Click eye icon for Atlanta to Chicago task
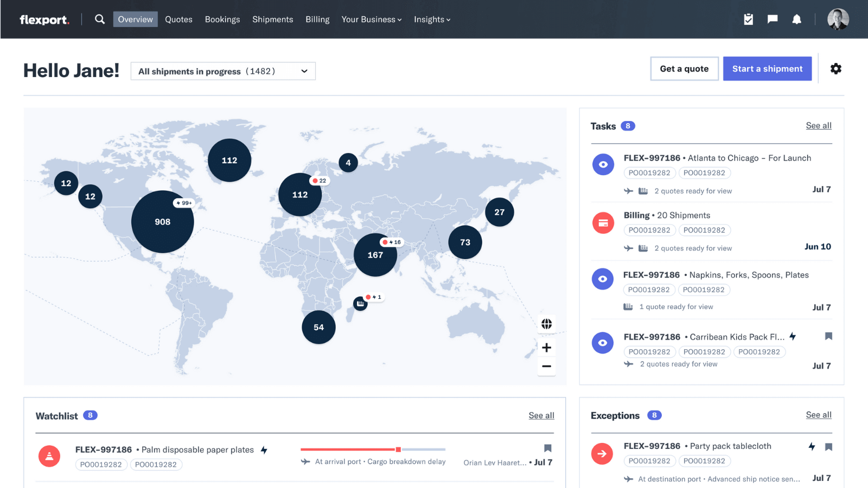 click(x=603, y=164)
